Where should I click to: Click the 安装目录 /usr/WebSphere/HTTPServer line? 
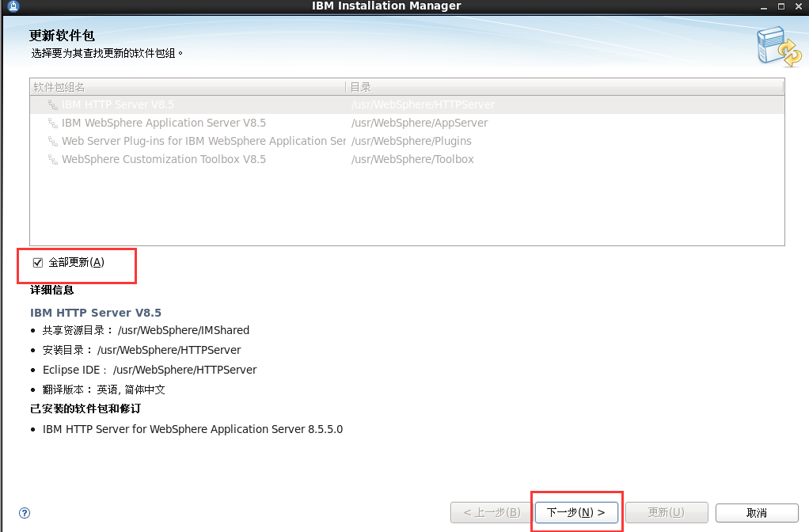click(x=142, y=350)
